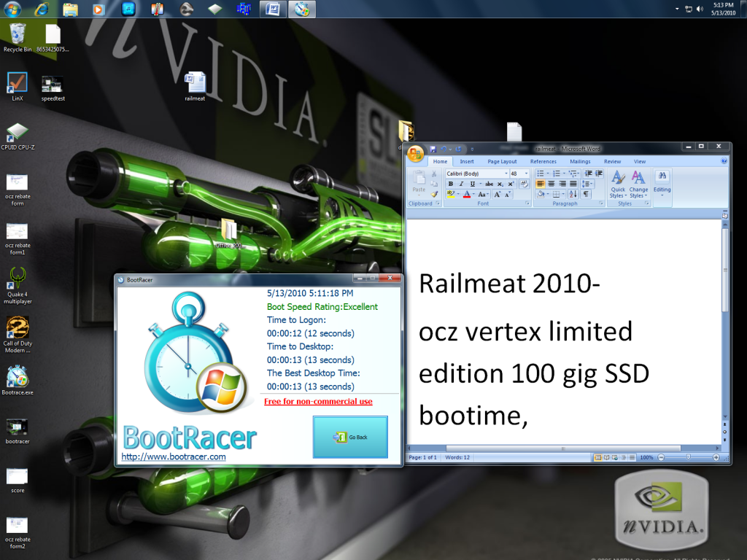Viewport: 747px width, 560px height.
Task: Open References ribbon tab
Action: [543, 161]
